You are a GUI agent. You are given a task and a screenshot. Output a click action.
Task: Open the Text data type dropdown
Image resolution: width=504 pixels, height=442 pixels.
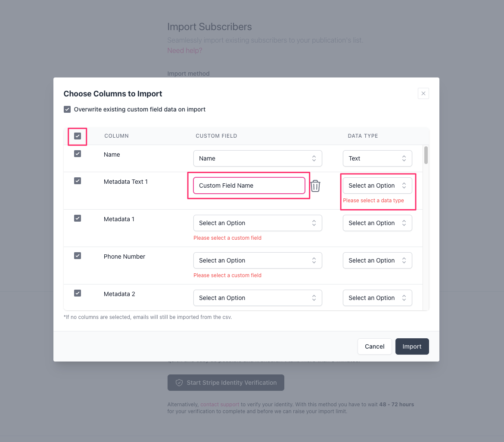(377, 158)
